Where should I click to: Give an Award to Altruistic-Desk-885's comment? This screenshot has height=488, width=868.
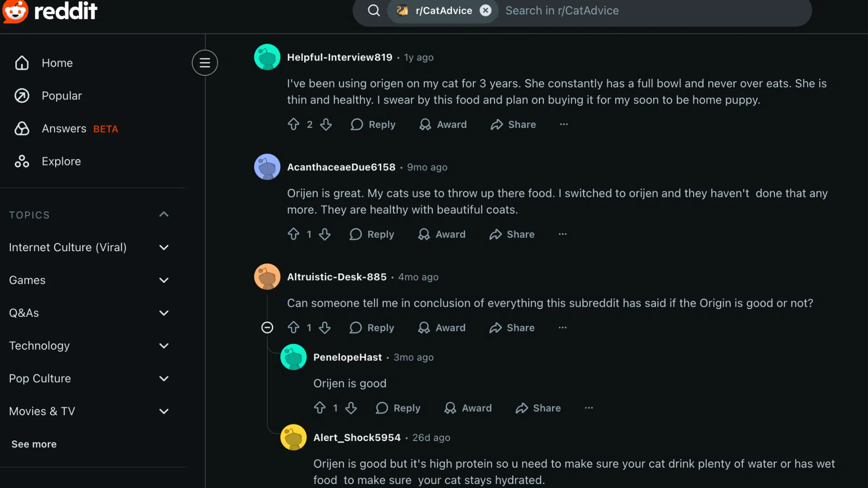[x=442, y=328]
